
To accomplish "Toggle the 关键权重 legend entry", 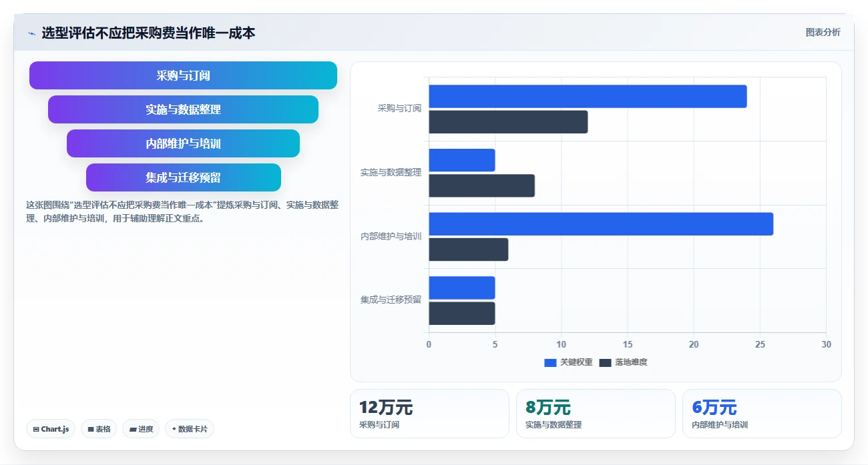I will click(568, 362).
